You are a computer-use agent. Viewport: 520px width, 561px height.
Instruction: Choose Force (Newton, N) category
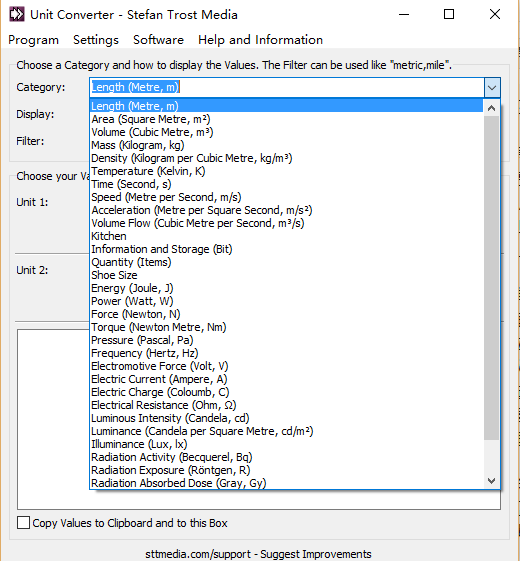pyautogui.click(x=286, y=314)
